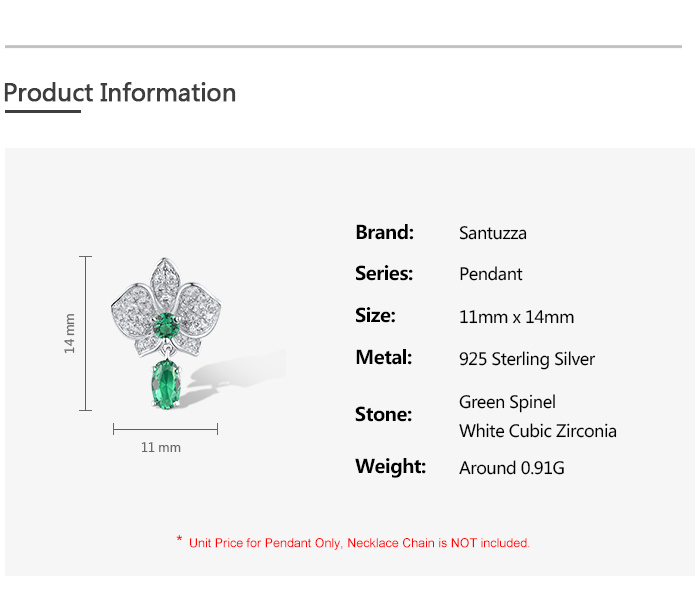
Task: Click the Weight: label
Action: point(390,466)
